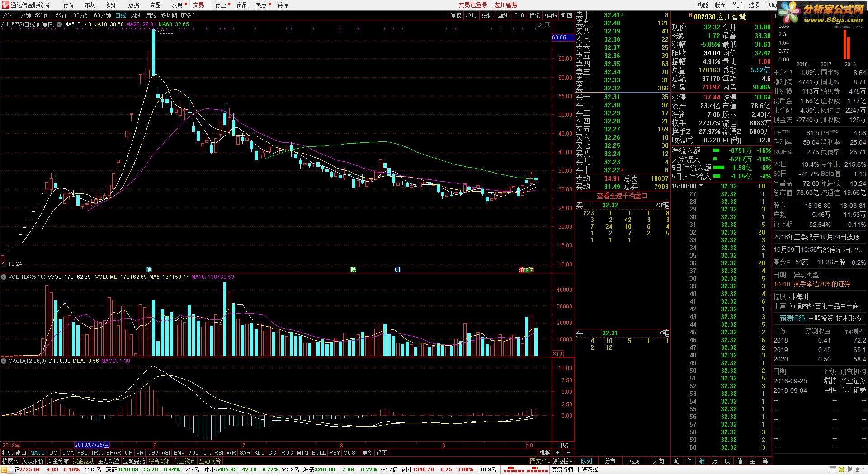
Task: Switch chart period to 1分钟
Action: [x=24, y=15]
